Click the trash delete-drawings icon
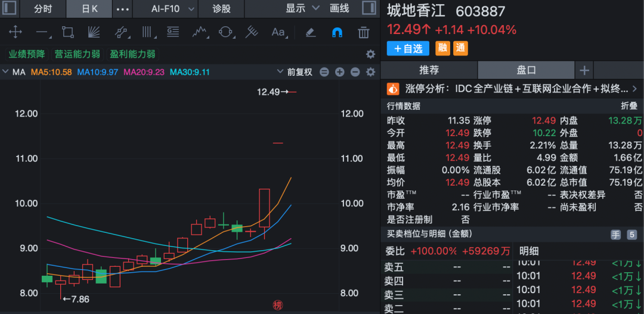 (x=364, y=32)
